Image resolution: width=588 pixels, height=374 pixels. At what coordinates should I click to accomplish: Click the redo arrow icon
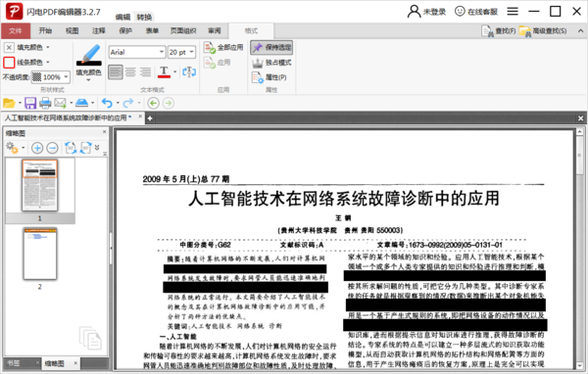point(128,103)
